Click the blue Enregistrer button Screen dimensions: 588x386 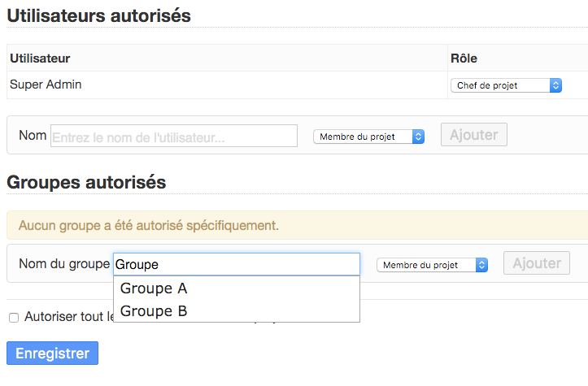tap(53, 353)
